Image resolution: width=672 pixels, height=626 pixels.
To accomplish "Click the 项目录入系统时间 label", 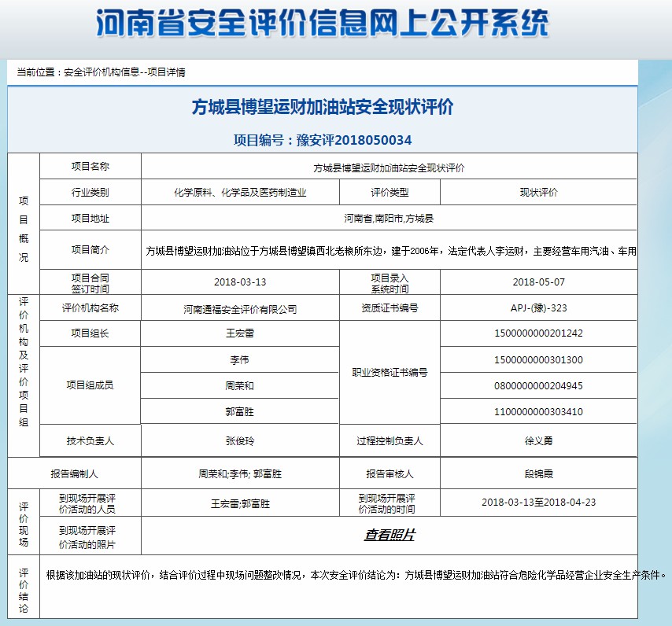I will click(x=390, y=283).
